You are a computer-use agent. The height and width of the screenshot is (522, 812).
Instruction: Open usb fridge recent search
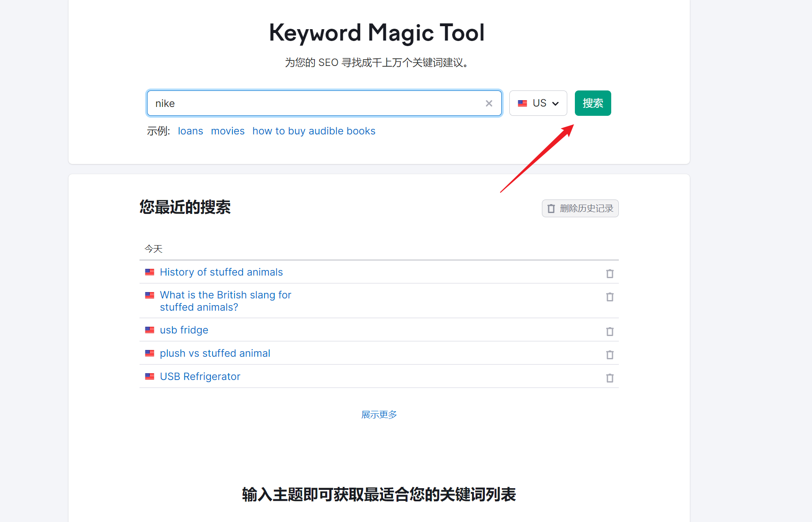[x=184, y=330]
